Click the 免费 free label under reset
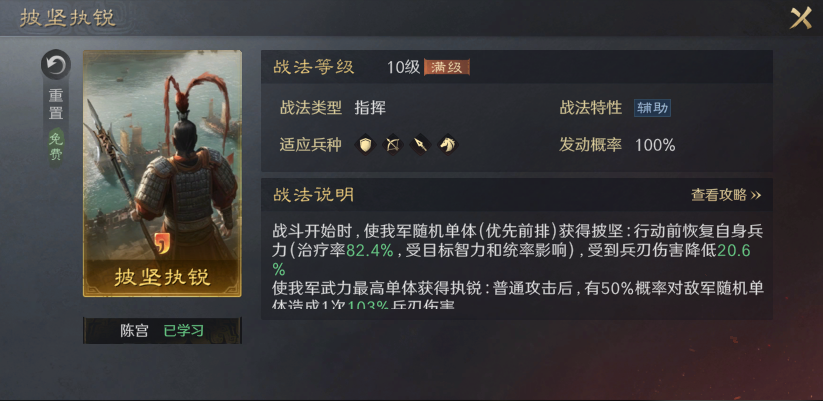 pyautogui.click(x=56, y=147)
